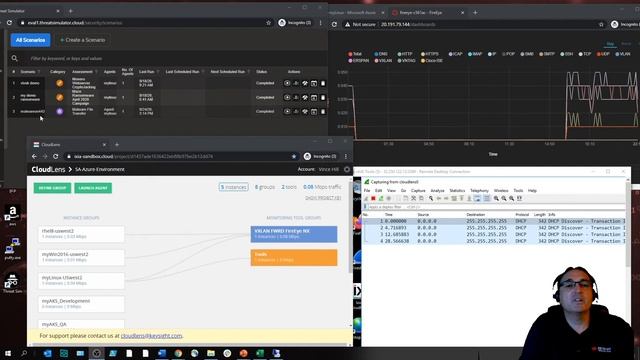Click the SHOW PROJECT KEY link
Viewport: 640px width, 360px height.
point(323,198)
